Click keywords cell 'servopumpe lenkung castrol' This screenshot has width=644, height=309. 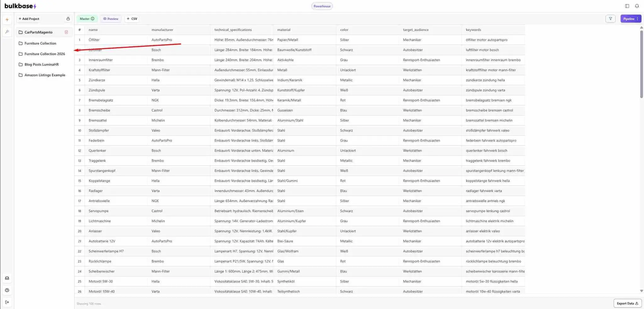[493, 211]
